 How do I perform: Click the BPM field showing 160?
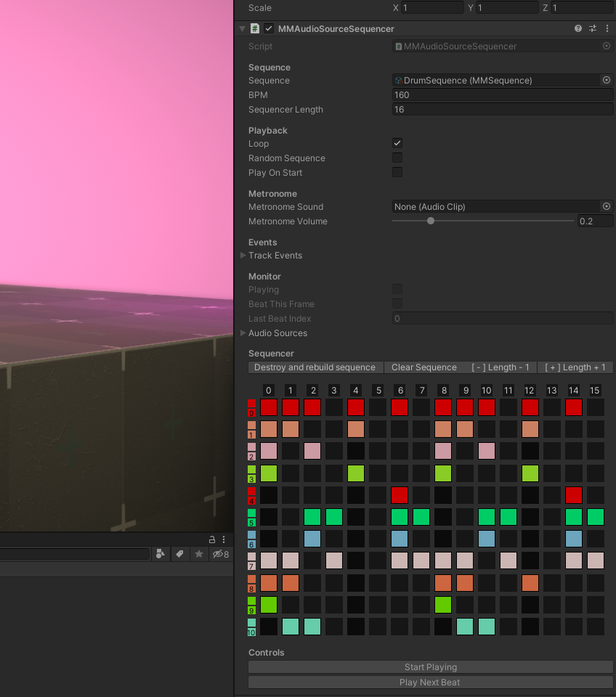pos(503,94)
